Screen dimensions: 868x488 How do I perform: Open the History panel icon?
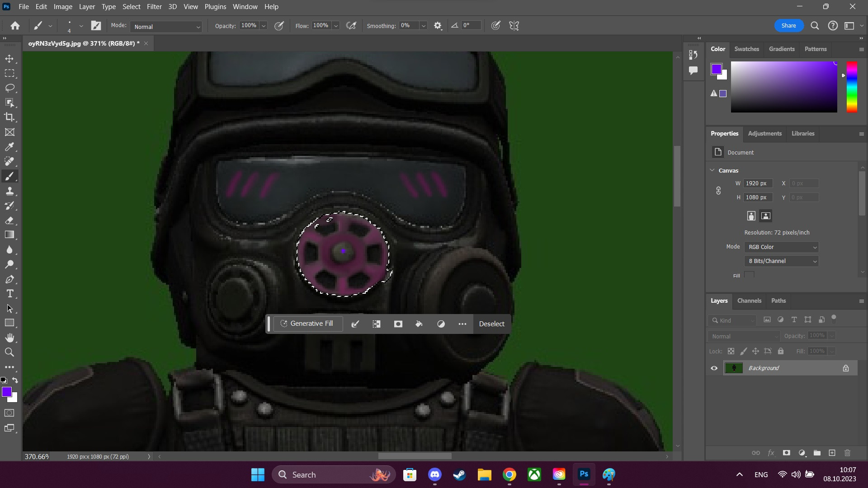coord(693,55)
